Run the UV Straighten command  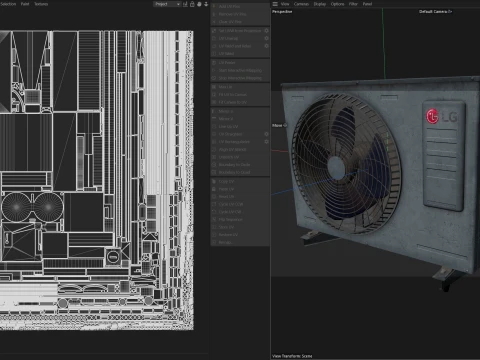[237, 134]
